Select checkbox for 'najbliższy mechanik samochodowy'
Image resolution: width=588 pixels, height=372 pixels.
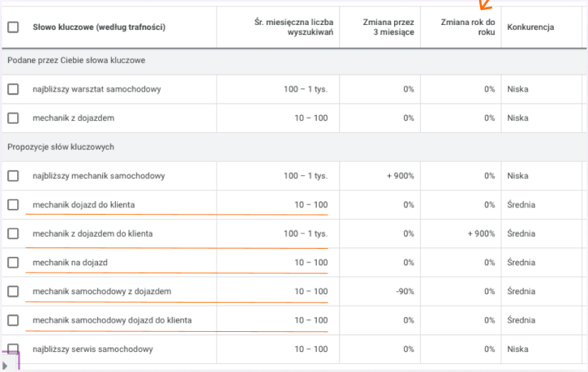[13, 176]
